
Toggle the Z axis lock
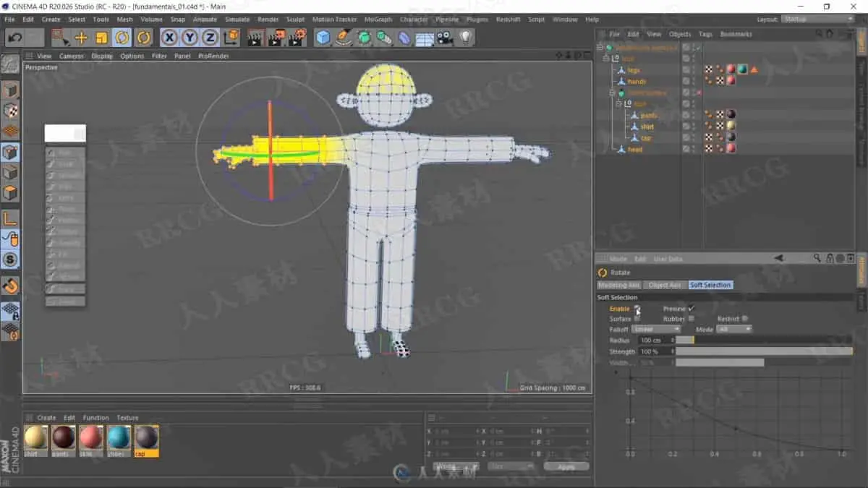(x=210, y=38)
